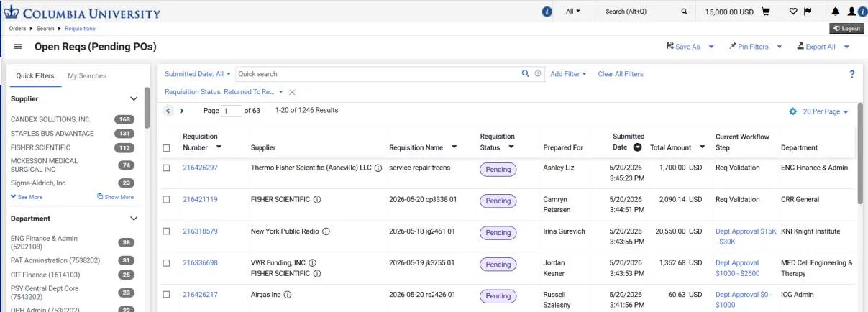Open the user profile icon
Viewport: 868px width, 312px height.
851,12
